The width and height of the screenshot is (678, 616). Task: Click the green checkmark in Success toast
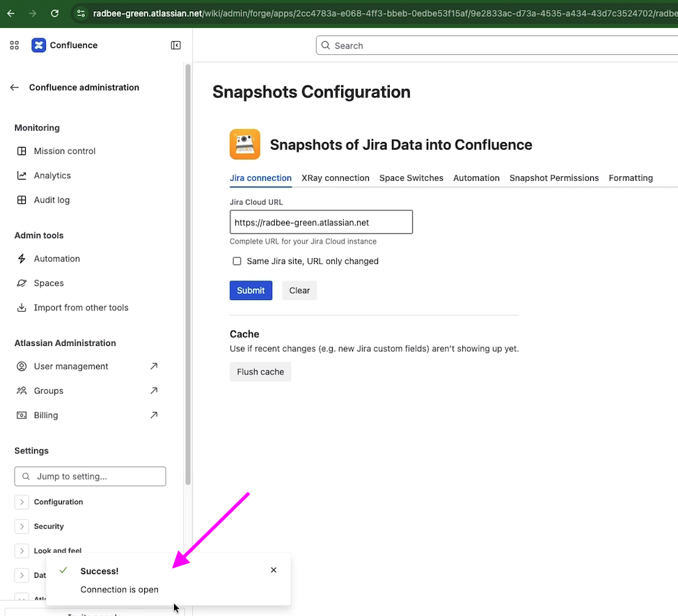click(63, 570)
